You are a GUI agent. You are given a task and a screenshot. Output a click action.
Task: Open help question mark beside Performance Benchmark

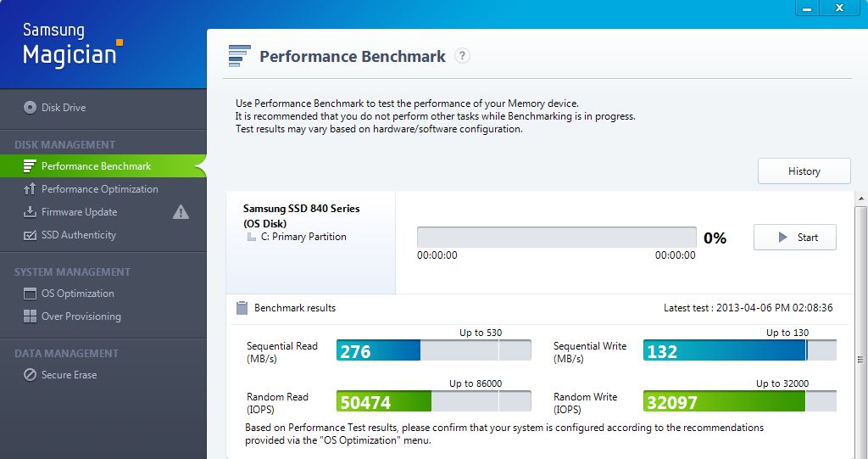(x=462, y=56)
